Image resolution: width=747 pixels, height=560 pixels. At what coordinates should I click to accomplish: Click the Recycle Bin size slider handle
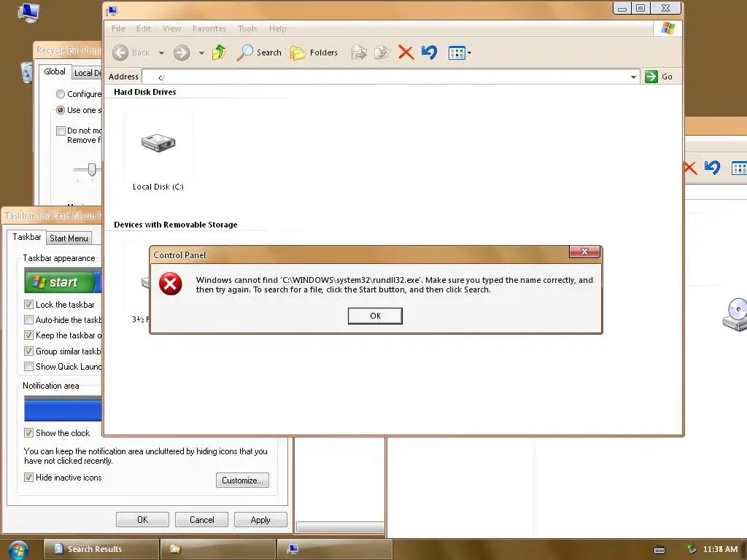click(92, 169)
